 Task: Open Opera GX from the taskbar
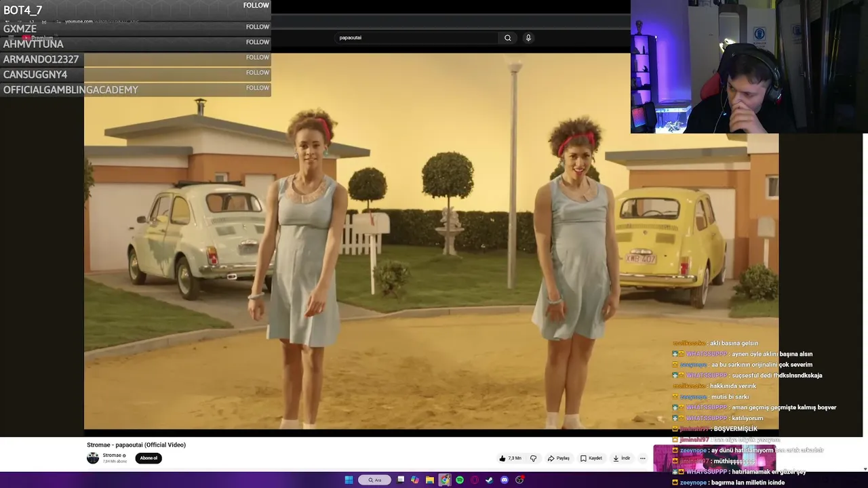tap(475, 480)
